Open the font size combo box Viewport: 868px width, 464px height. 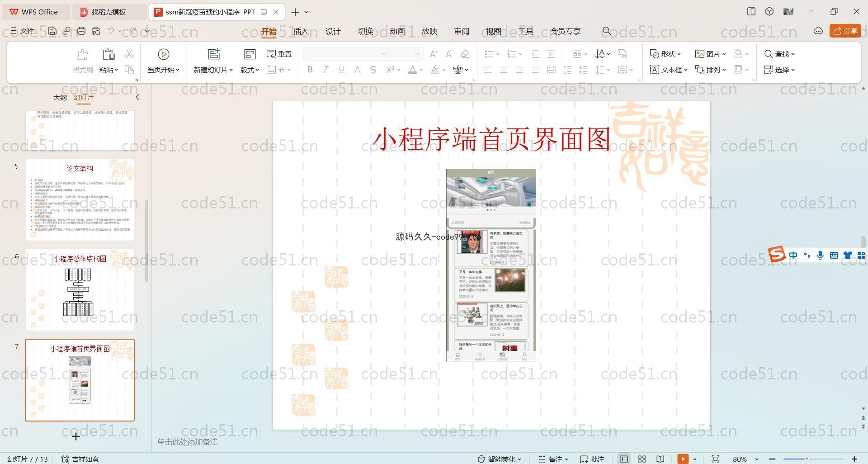pyautogui.click(x=406, y=54)
